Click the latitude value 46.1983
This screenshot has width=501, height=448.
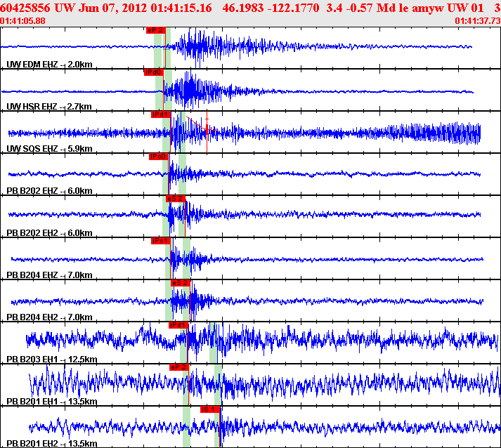243,8
